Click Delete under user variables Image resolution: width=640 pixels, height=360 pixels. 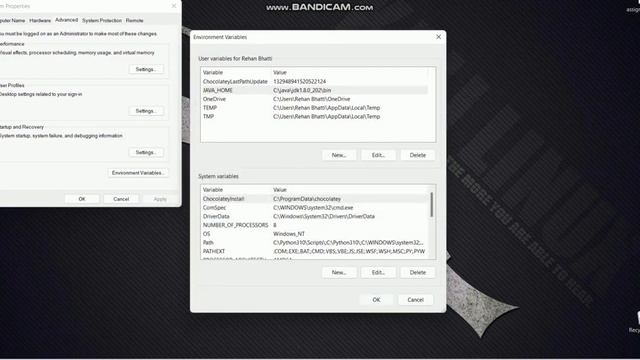point(418,155)
